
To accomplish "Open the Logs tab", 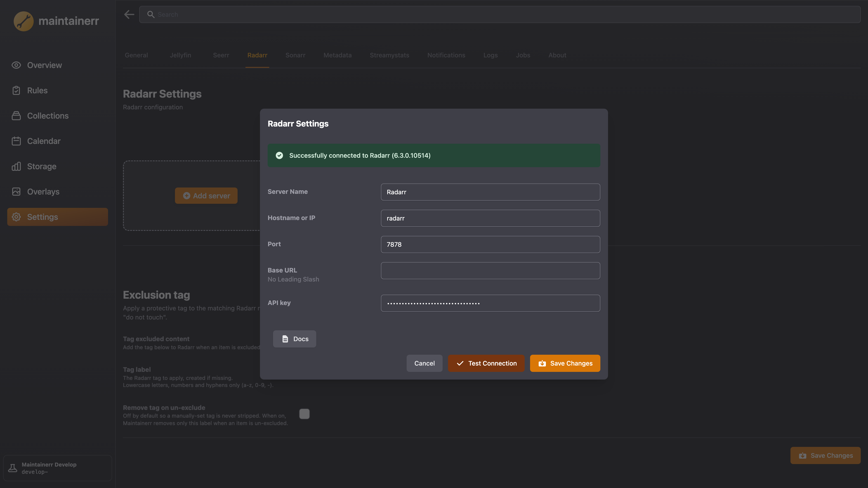I will click(x=490, y=55).
